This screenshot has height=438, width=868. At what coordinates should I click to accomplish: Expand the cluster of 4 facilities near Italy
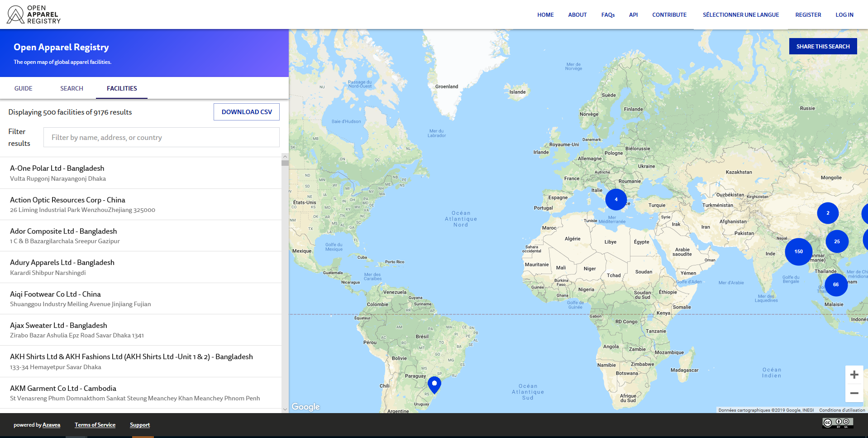(x=615, y=199)
